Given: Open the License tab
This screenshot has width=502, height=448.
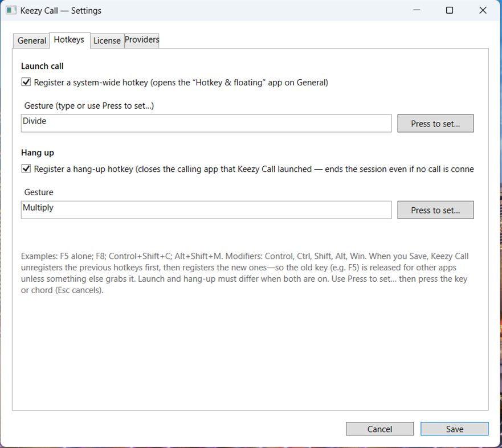Looking at the screenshot, I should click(107, 40).
